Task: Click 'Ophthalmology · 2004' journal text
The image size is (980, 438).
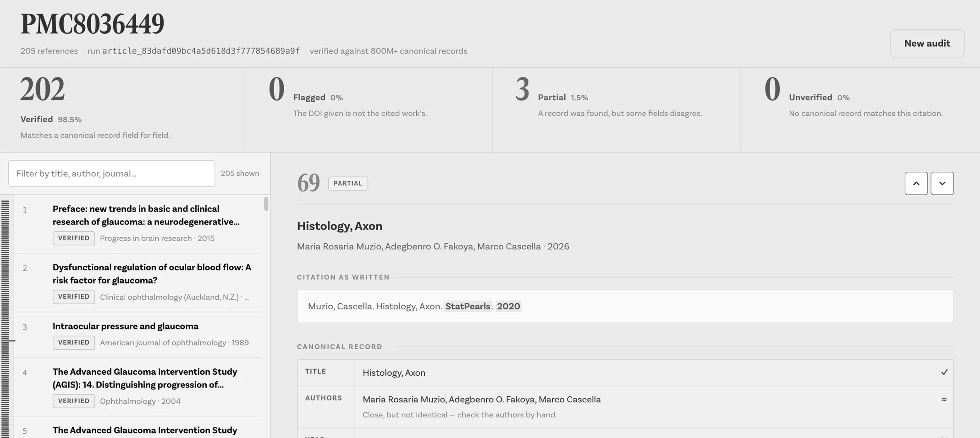Action: (140, 401)
